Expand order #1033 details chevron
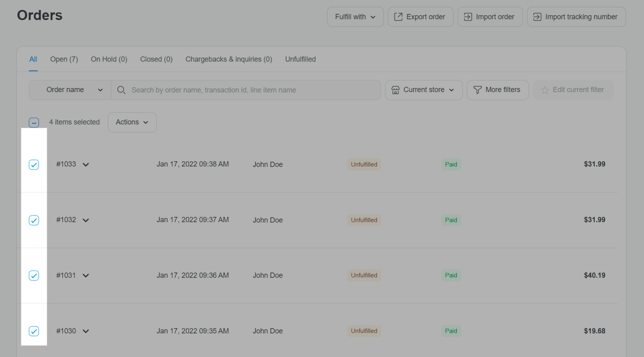This screenshot has width=644, height=357. point(86,164)
